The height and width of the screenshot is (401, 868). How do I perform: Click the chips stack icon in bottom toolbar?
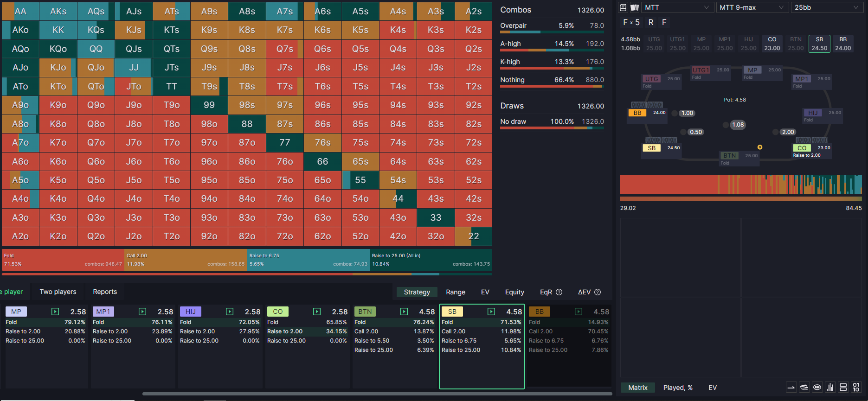(804, 388)
